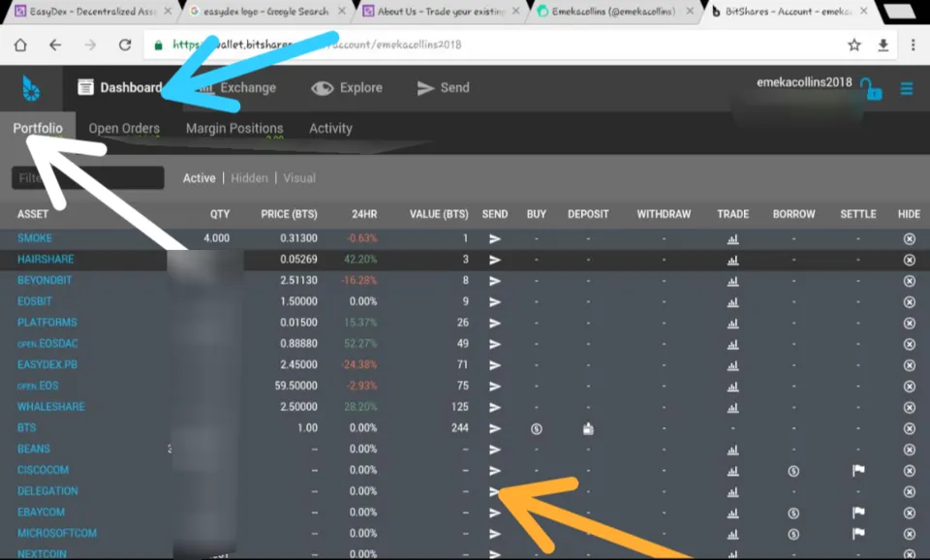
Task: Click the send arrow for SMOKE
Action: 495,238
